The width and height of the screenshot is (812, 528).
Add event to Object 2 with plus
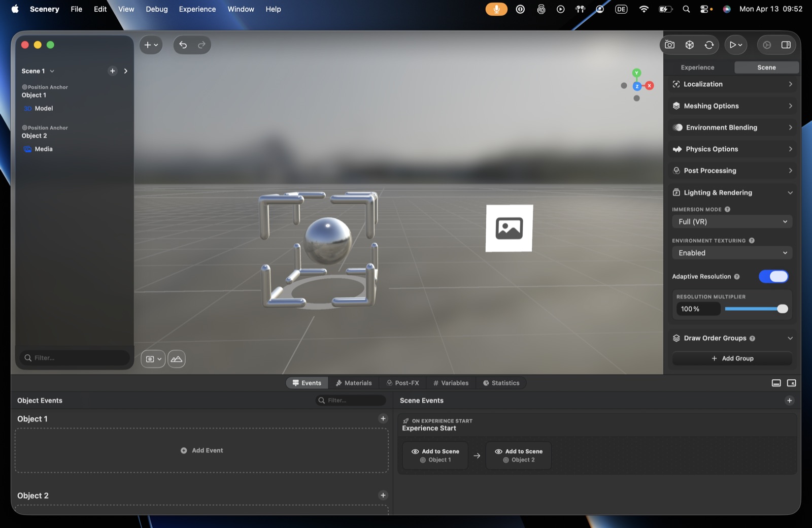(x=383, y=496)
